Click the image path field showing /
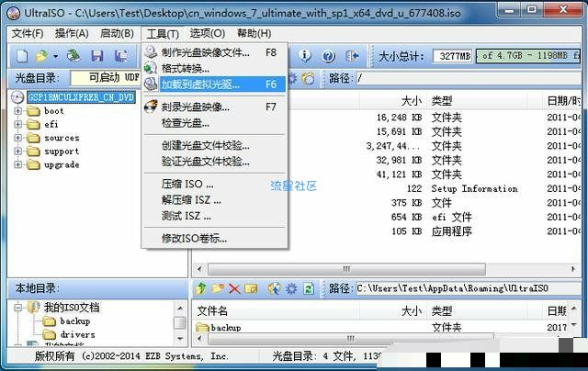This screenshot has width=588, height=371. [x=469, y=78]
